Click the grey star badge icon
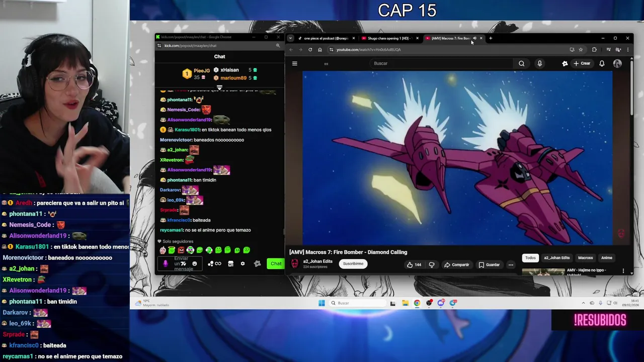The height and width of the screenshot is (362, 644). click(x=257, y=263)
